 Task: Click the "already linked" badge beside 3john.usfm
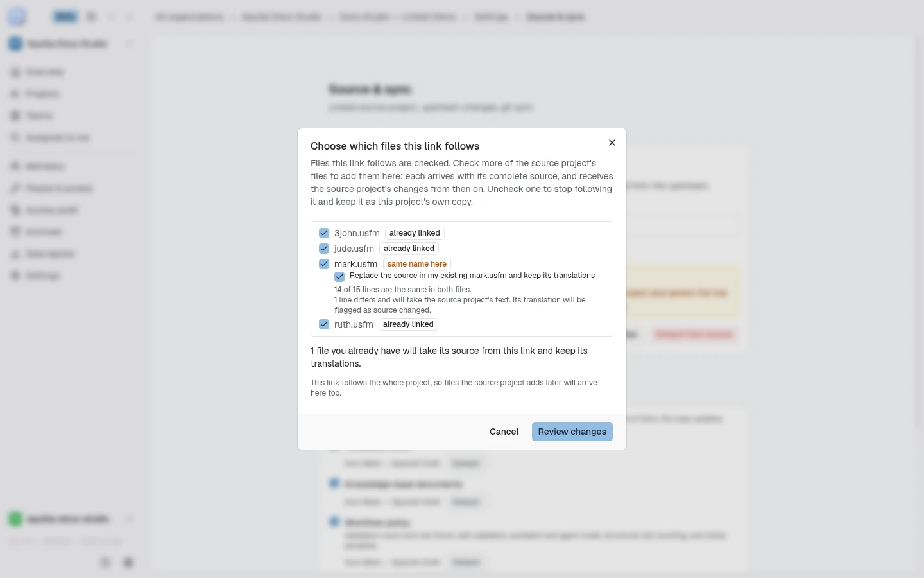click(x=415, y=233)
